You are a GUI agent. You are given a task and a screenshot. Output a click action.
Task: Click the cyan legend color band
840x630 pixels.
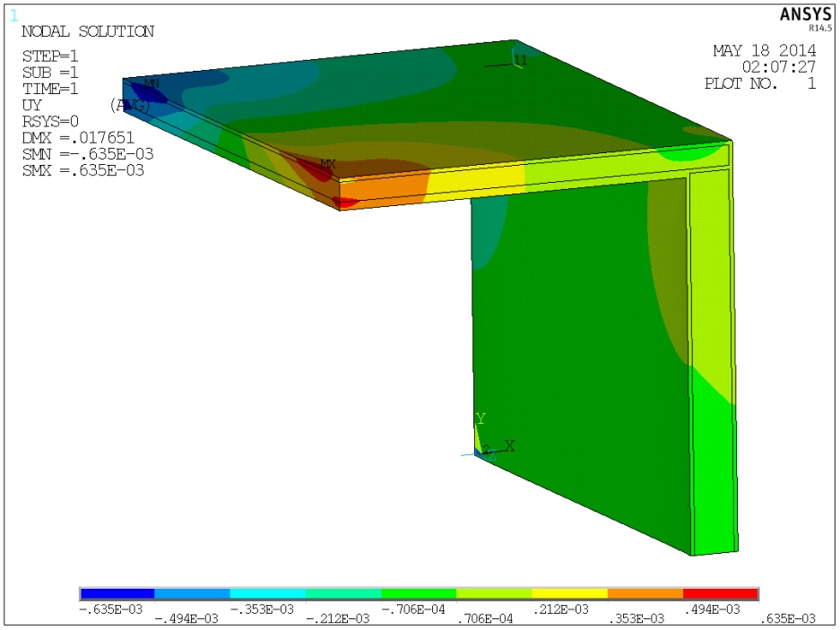268,593
